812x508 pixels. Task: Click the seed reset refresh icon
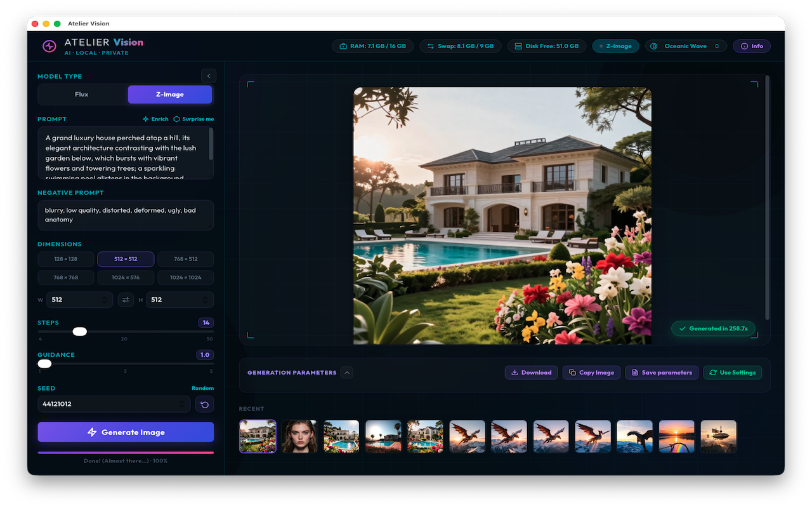[204, 404]
